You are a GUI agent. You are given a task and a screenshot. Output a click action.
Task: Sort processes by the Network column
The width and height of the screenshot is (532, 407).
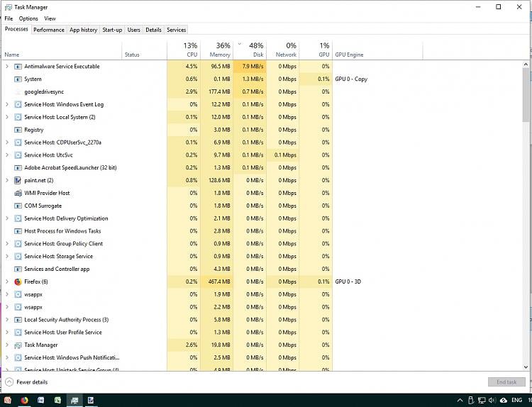pyautogui.click(x=282, y=50)
